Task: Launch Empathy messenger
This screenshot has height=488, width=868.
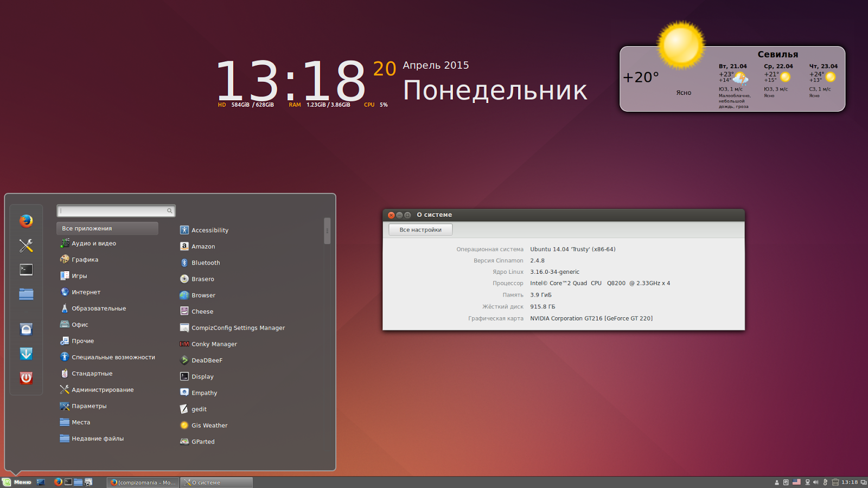Action: coord(199,393)
